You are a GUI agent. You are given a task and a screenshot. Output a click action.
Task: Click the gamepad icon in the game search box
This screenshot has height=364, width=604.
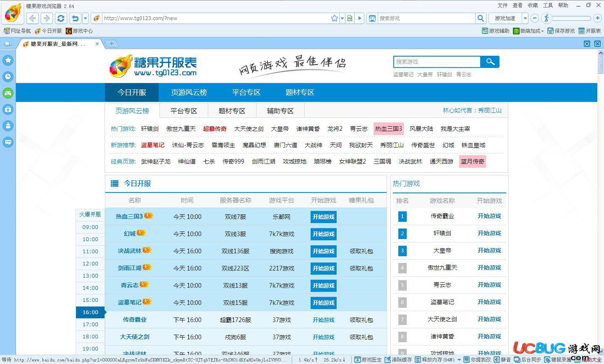[x=372, y=18]
